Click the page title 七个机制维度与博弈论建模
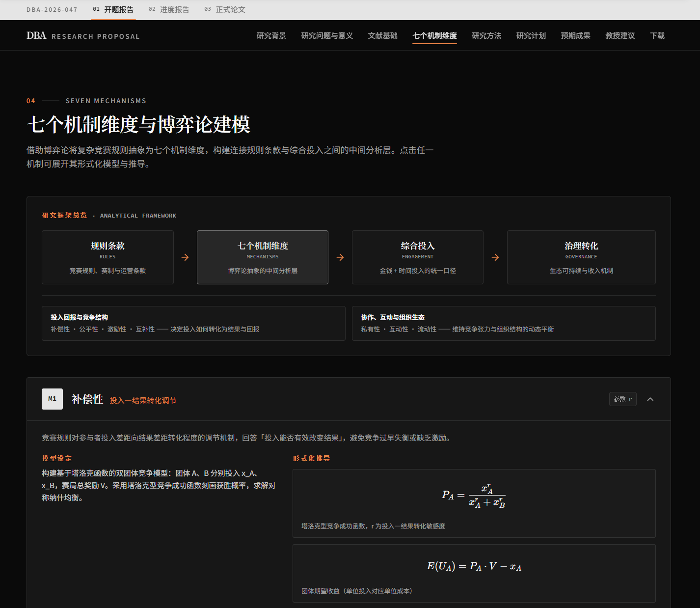 click(x=138, y=124)
